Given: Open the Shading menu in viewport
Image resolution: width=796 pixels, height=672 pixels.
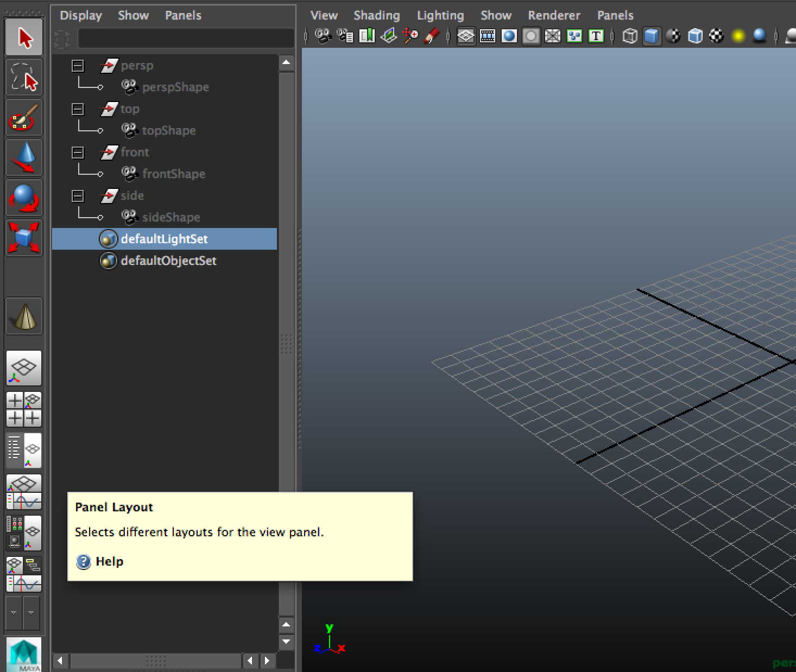Looking at the screenshot, I should (x=376, y=15).
